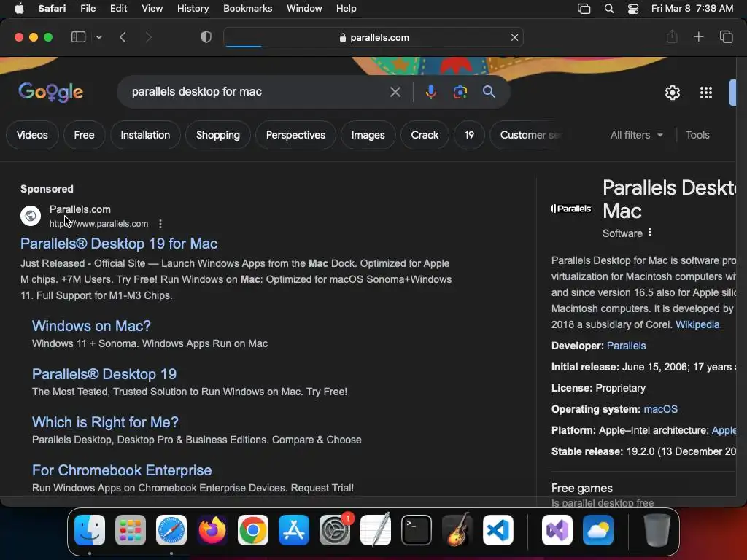This screenshot has width=747, height=560.
Task: Open the Share button in Safari toolbar
Action: [672, 36]
